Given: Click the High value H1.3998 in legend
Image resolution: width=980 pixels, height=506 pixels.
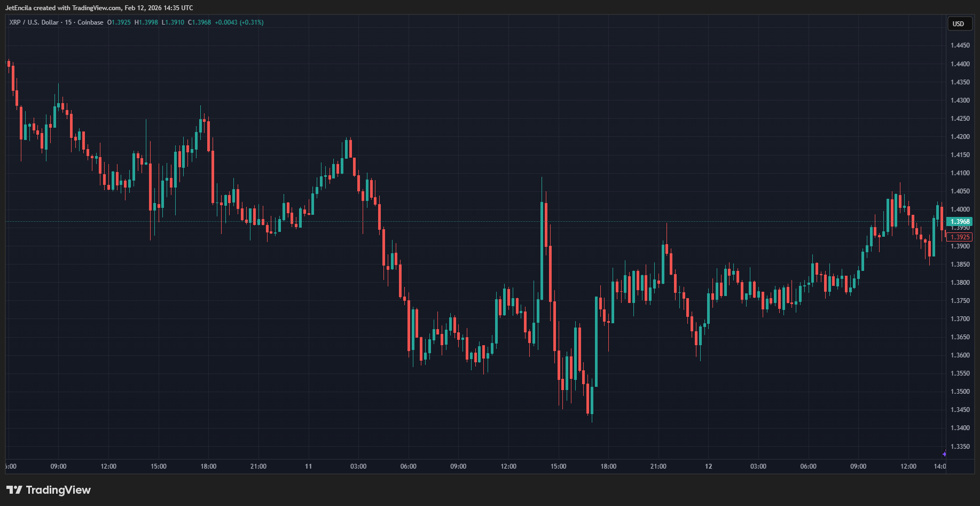Looking at the screenshot, I should click(x=146, y=22).
